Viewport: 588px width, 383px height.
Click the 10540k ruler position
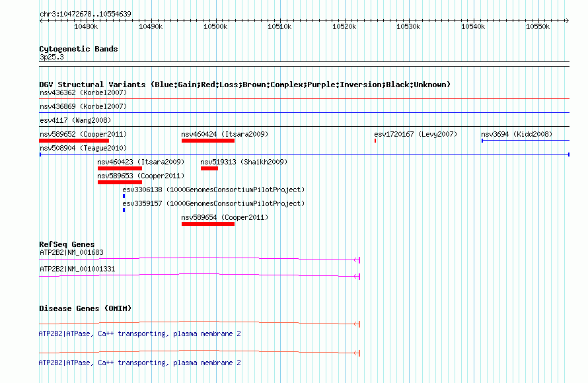point(473,26)
